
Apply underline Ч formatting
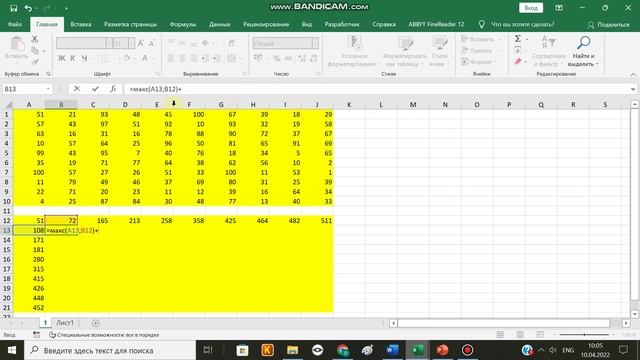click(84, 58)
